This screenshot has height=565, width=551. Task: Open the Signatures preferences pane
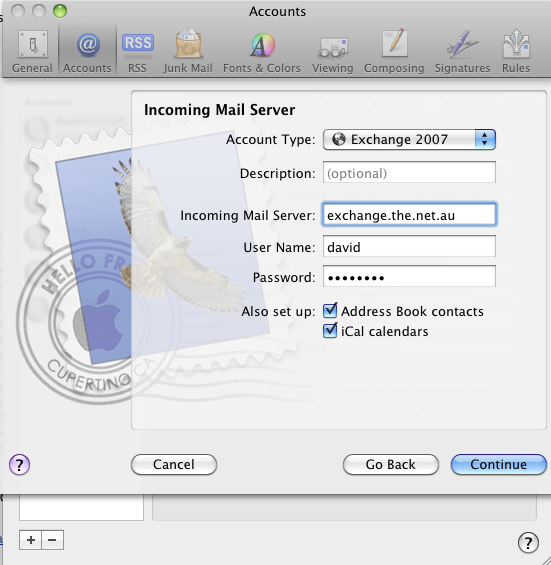[462, 51]
